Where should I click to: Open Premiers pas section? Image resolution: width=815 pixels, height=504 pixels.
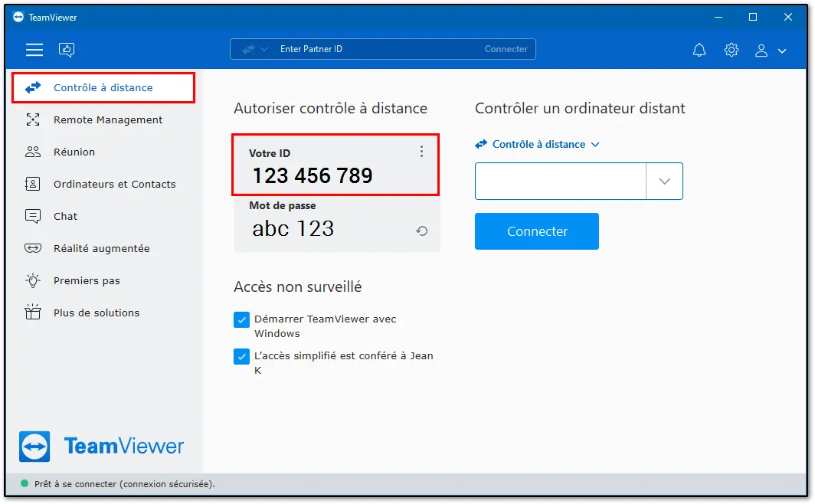tap(87, 281)
